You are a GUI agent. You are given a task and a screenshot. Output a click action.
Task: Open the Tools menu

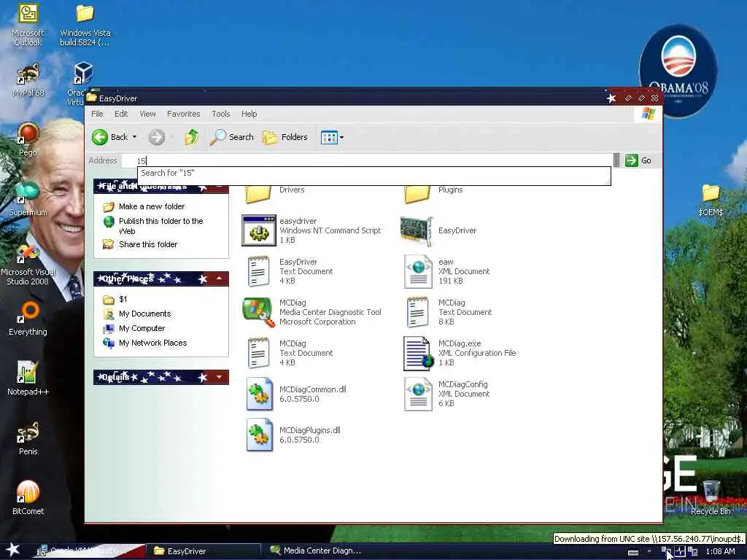[x=221, y=114]
